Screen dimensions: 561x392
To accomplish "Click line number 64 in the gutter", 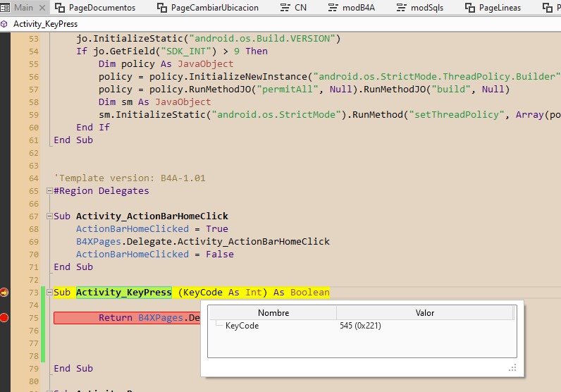I will coord(34,178).
